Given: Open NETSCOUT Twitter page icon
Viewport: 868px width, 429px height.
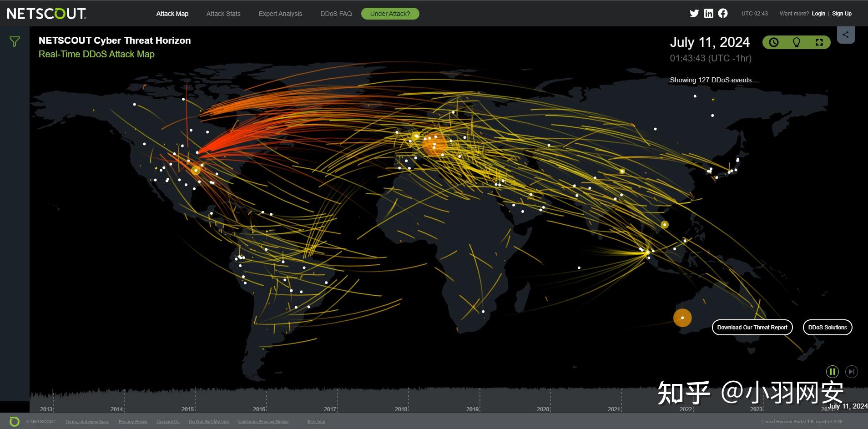Looking at the screenshot, I should click(x=694, y=14).
